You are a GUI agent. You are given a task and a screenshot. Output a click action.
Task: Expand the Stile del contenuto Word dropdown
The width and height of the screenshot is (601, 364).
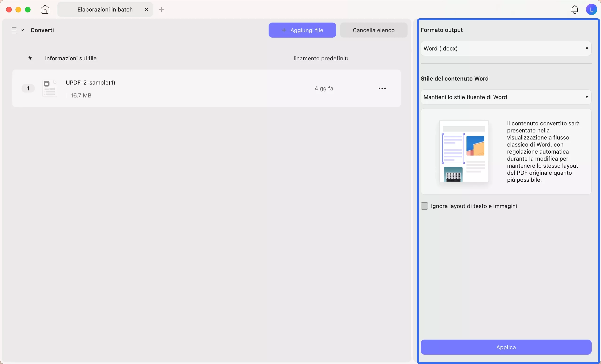click(x=506, y=97)
